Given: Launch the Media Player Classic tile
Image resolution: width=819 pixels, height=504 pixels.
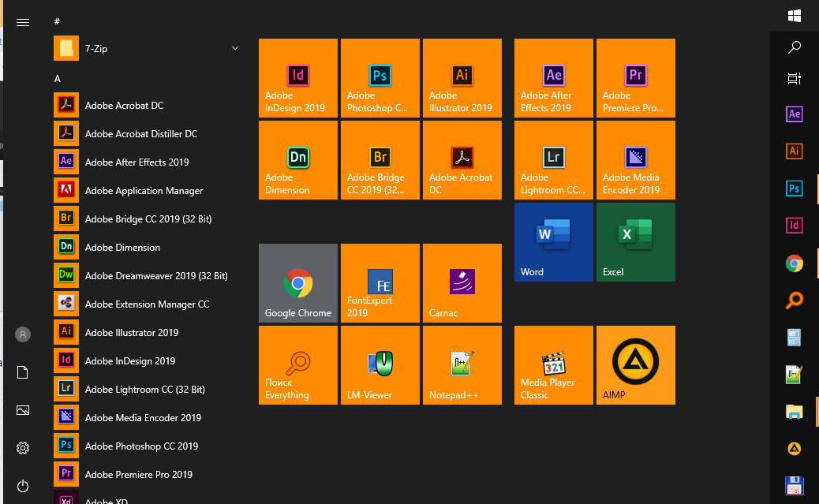Looking at the screenshot, I should 553,365.
